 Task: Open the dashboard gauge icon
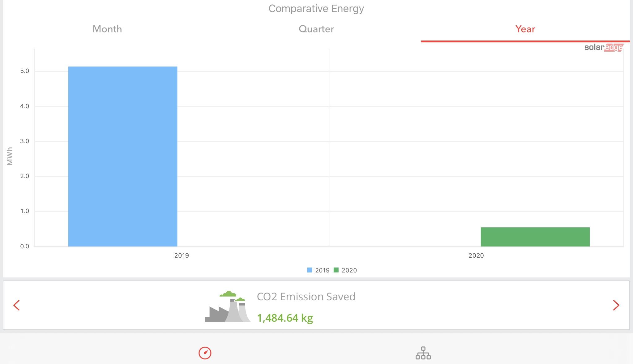(x=205, y=353)
